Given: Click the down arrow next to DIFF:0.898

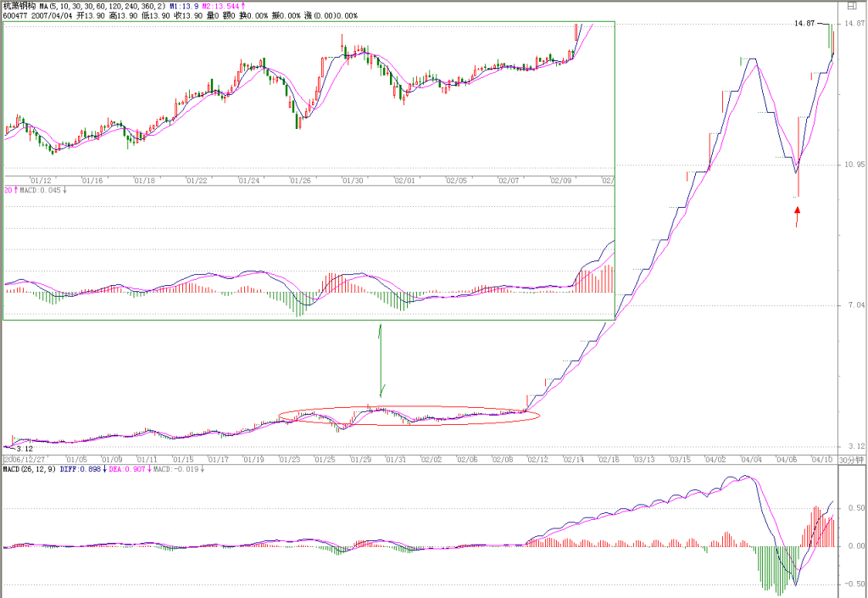Looking at the screenshot, I should point(104,469).
